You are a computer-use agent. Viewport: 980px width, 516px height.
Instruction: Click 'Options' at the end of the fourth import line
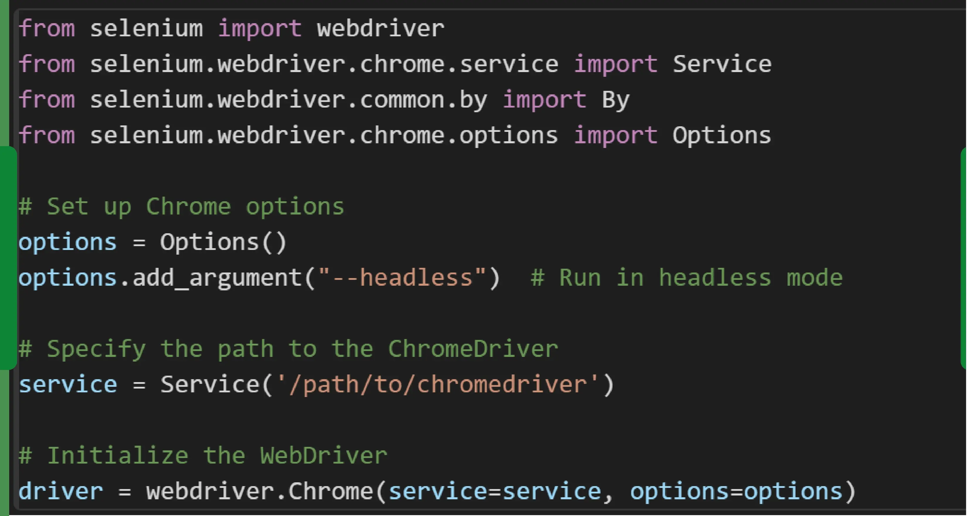coord(722,135)
